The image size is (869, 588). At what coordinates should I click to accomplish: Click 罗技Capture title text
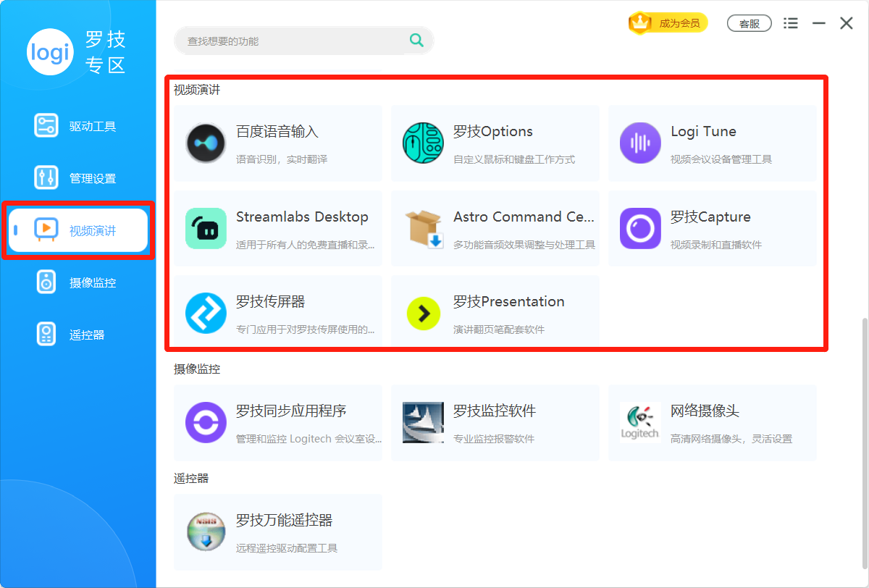point(710,217)
